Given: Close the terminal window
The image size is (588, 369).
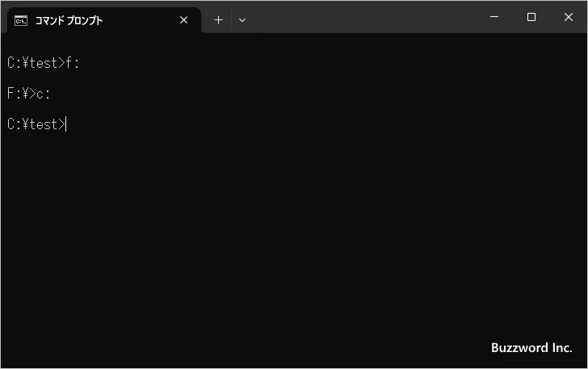Looking at the screenshot, I should [569, 17].
